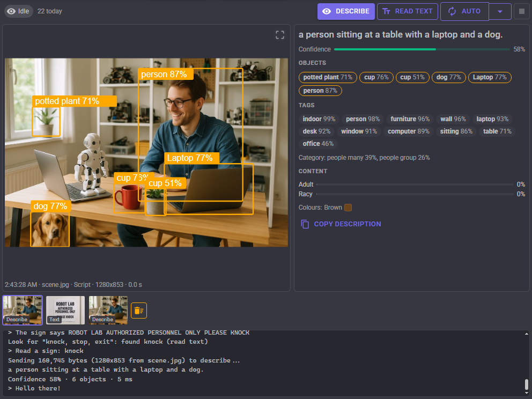This screenshot has height=399, width=532.
Task: Select the third thumbnail labeled Describe
Action: click(x=108, y=310)
